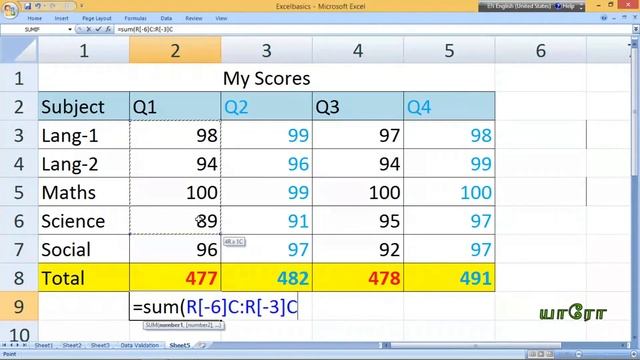Select column header 6

(x=541, y=51)
